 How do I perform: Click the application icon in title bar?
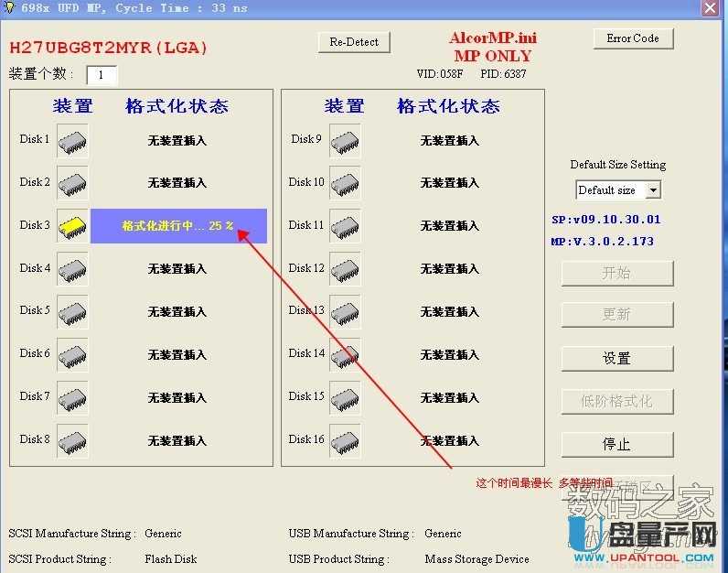[8, 8]
